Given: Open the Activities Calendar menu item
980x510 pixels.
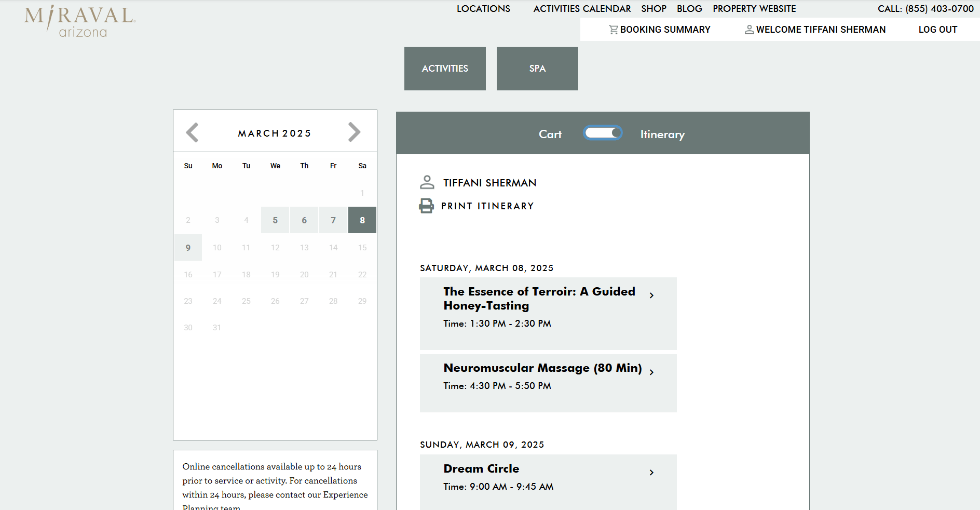Looking at the screenshot, I should click(582, 8).
